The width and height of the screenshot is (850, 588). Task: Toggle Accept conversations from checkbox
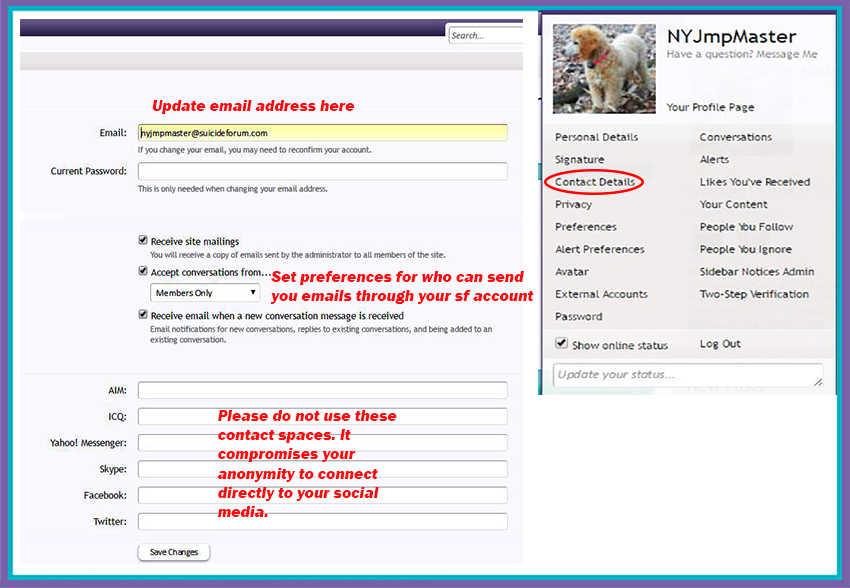tap(143, 271)
